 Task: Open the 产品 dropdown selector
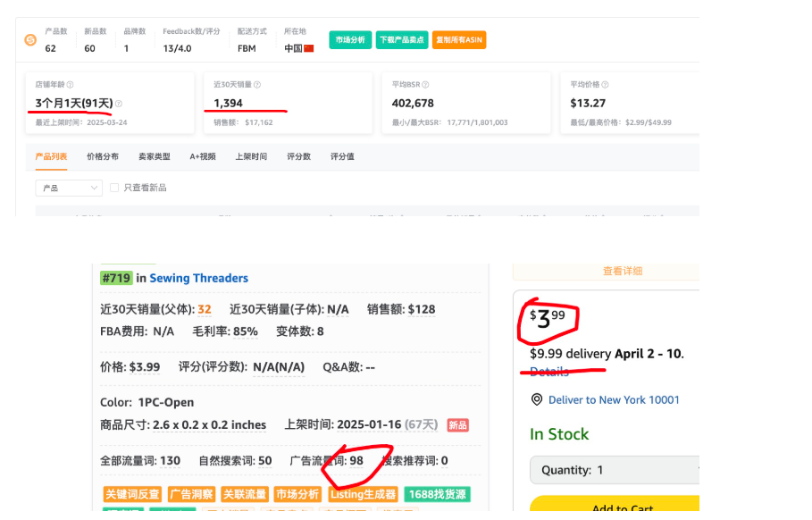tap(70, 188)
